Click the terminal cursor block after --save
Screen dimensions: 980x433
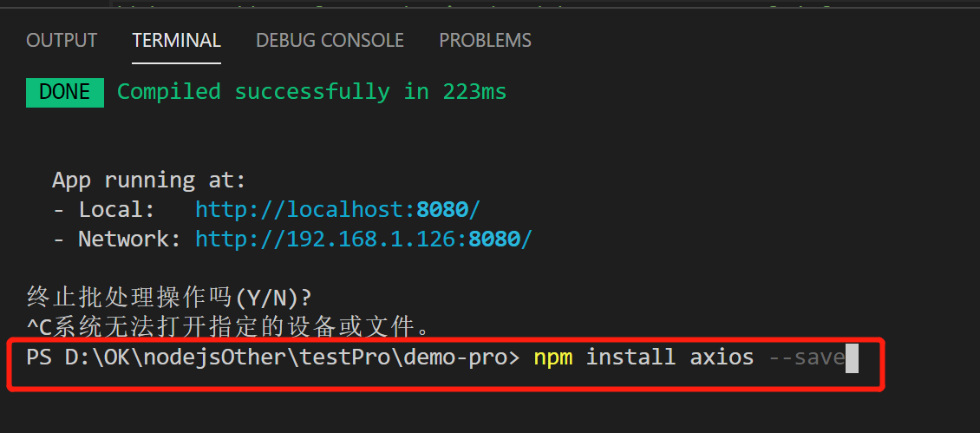[852, 358]
